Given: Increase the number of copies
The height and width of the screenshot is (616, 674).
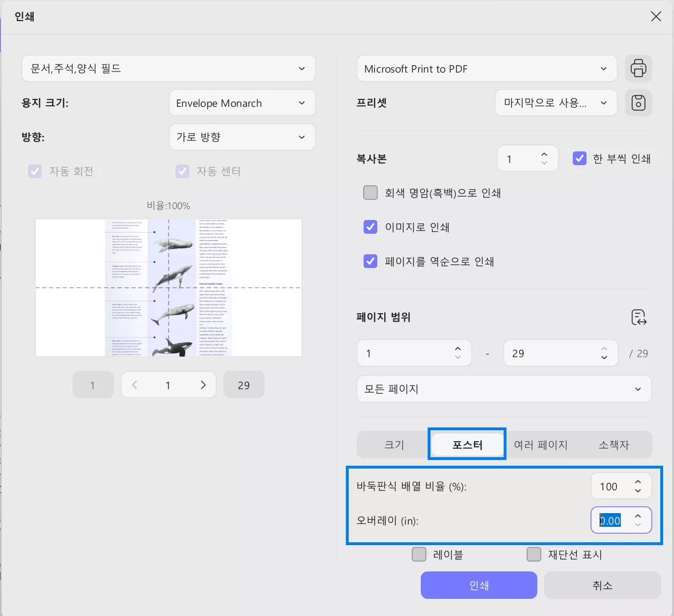Looking at the screenshot, I should pos(544,153).
